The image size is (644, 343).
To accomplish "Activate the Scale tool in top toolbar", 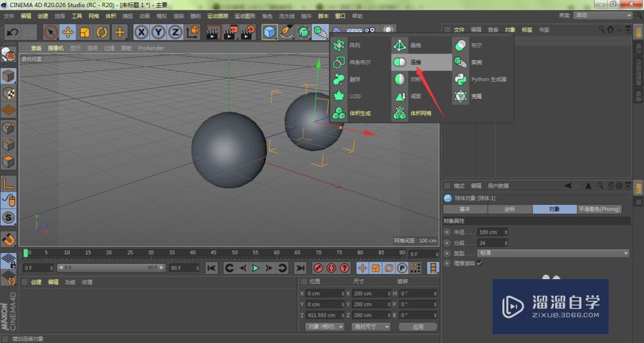I will [85, 32].
